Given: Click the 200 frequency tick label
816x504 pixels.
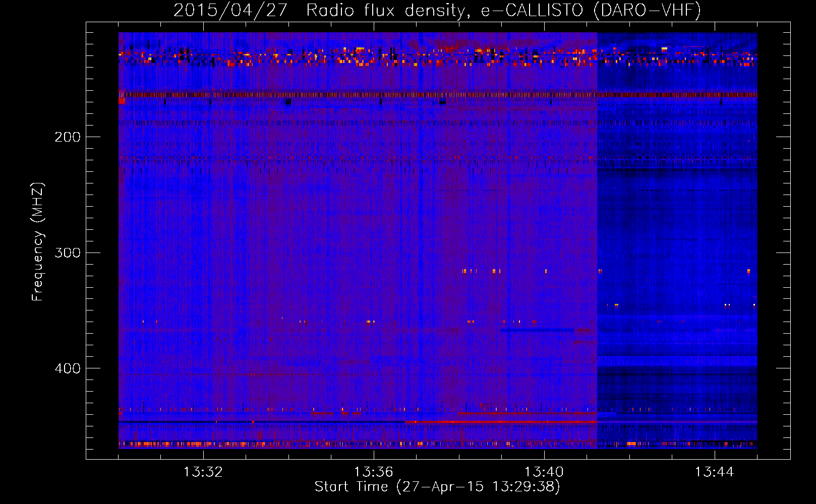Looking at the screenshot, I should [68, 137].
